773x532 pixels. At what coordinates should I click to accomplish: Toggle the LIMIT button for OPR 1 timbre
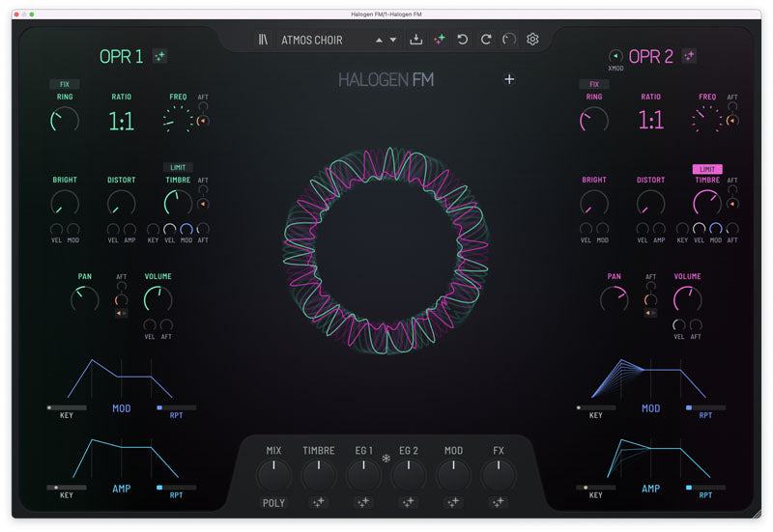click(178, 167)
